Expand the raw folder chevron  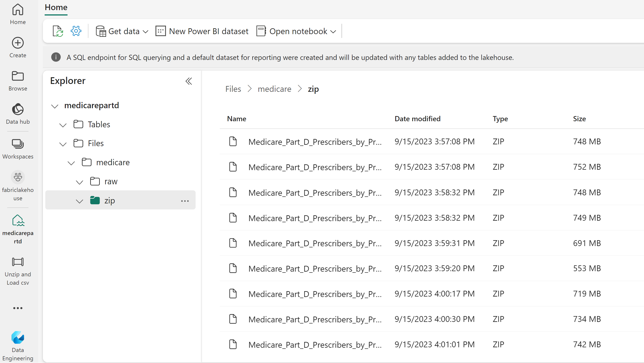point(79,182)
